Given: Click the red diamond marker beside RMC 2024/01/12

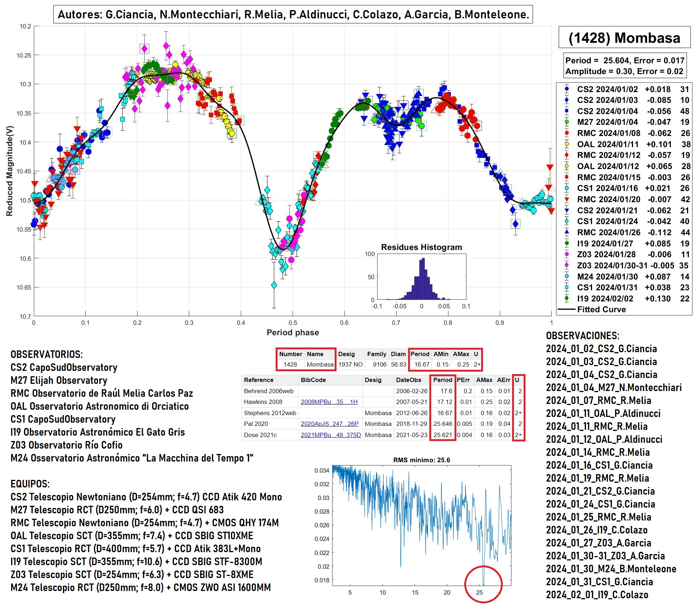Looking at the screenshot, I should point(567,155).
